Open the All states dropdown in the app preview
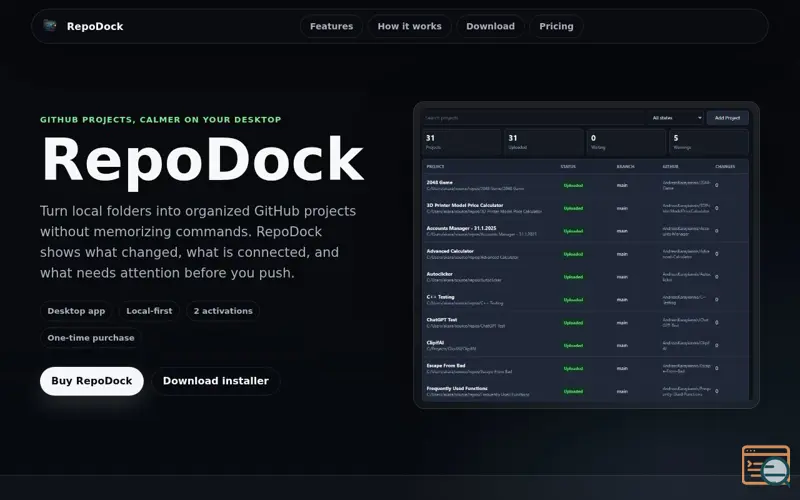Image resolution: width=800 pixels, height=500 pixels. (676, 118)
